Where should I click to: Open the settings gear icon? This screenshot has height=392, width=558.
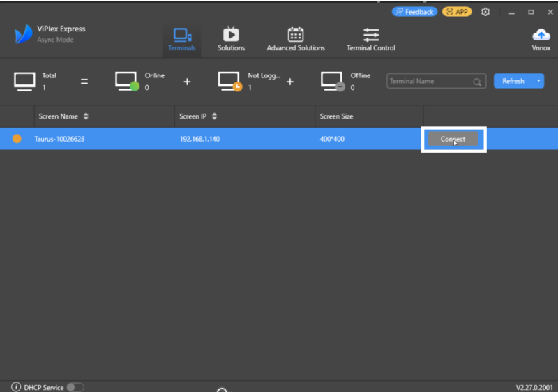(x=485, y=12)
